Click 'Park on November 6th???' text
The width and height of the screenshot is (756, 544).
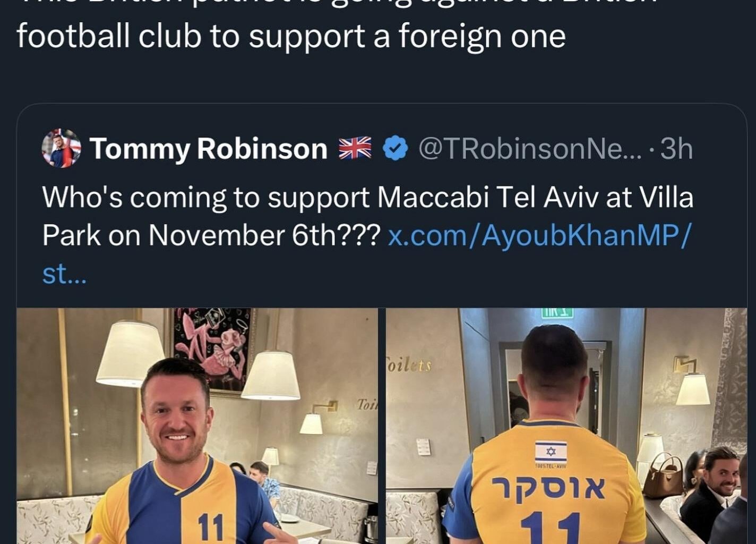211,235
